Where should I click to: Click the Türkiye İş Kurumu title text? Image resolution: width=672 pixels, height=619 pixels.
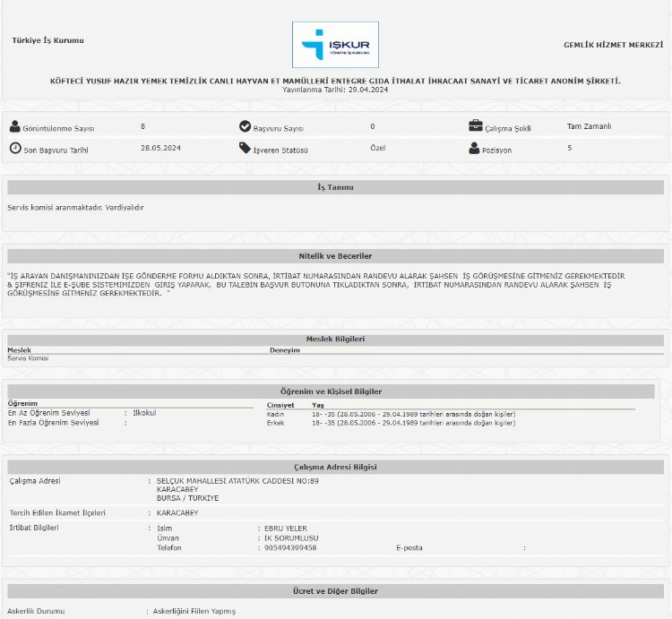point(48,41)
